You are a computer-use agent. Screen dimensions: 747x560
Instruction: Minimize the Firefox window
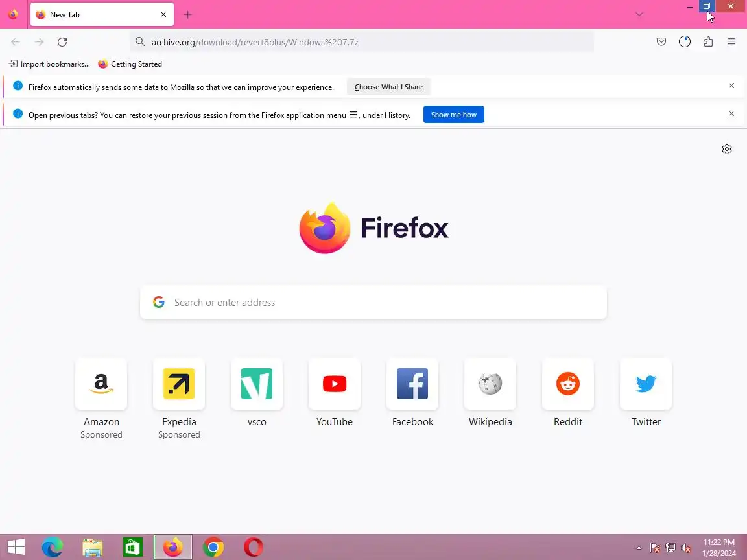690,6
